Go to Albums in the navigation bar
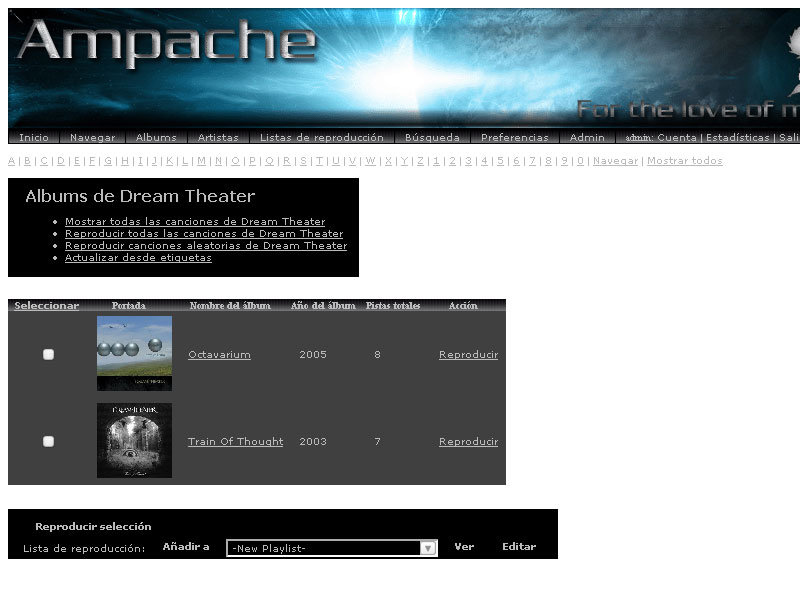Screen dimensions: 800x600 (156, 137)
